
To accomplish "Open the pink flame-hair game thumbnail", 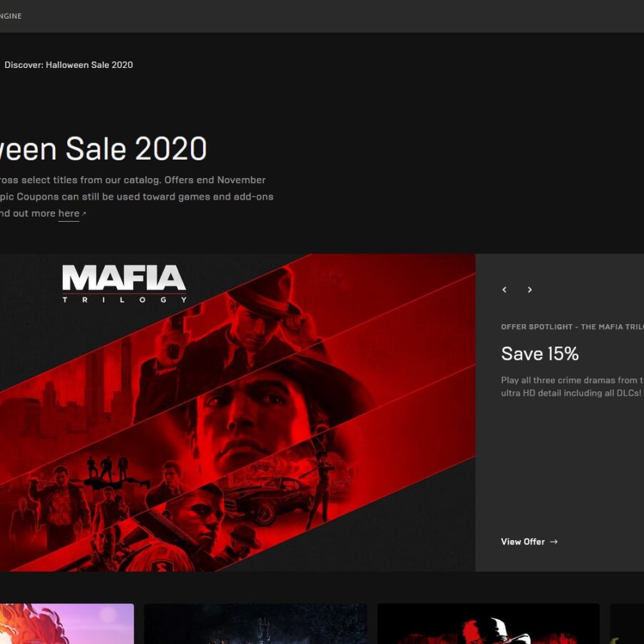I will point(67,623).
